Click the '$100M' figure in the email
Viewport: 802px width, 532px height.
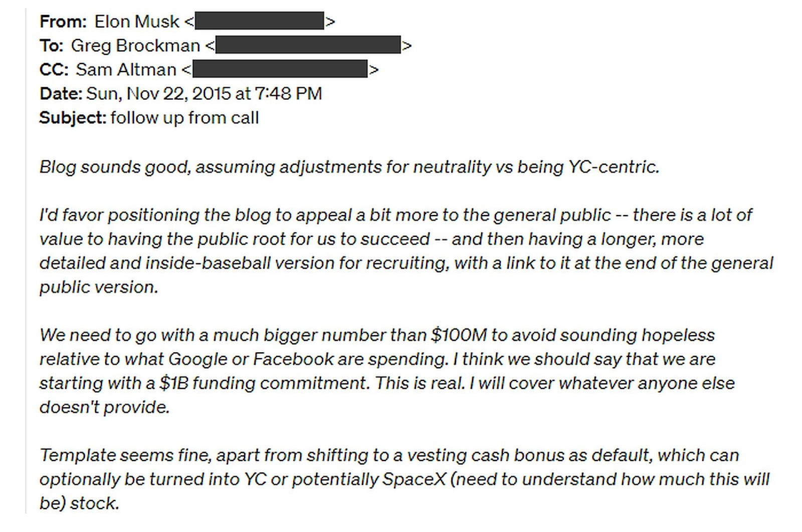coord(459,335)
